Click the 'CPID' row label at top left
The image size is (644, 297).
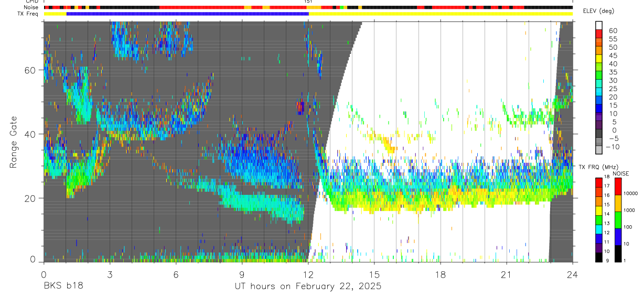click(32, 2)
